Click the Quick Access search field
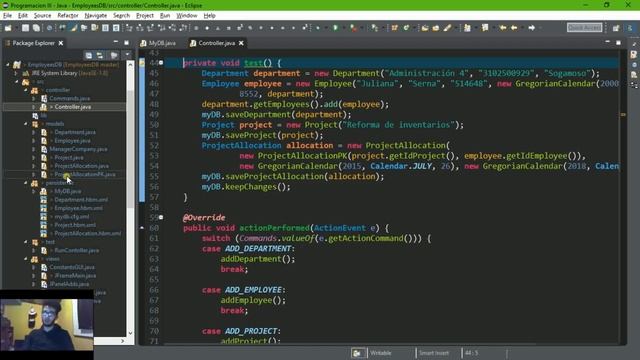 point(584,27)
